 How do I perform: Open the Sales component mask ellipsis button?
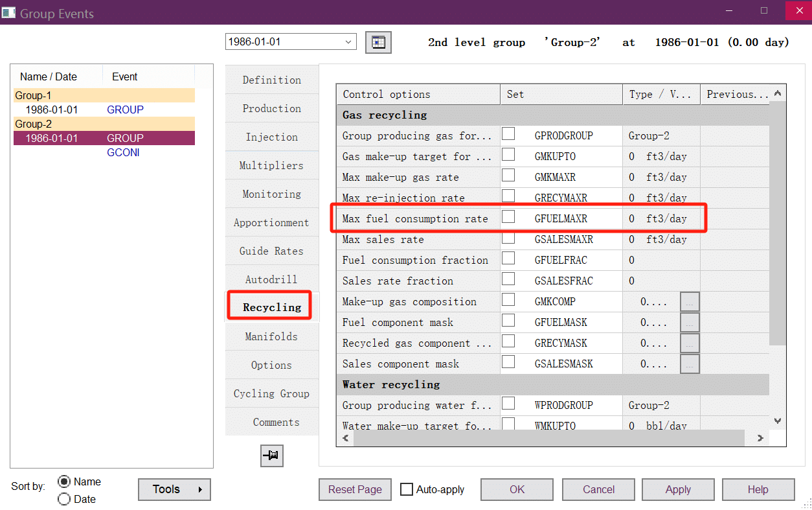[690, 364]
